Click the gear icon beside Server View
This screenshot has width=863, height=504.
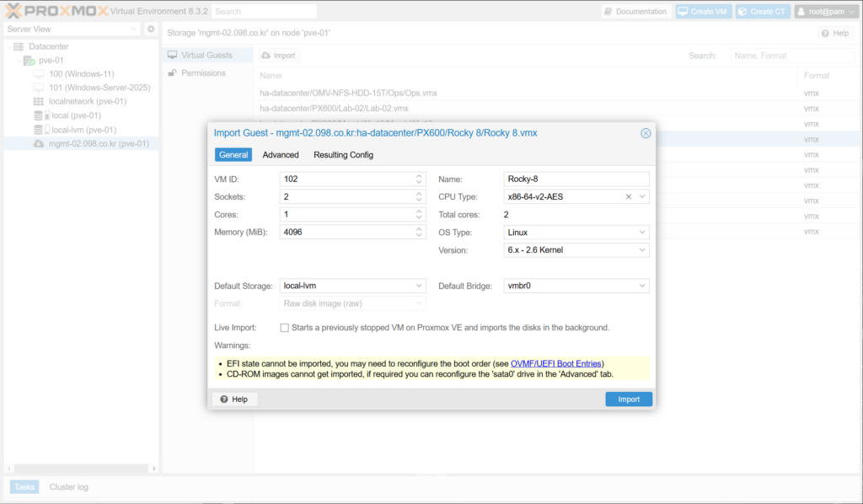pyautogui.click(x=151, y=29)
